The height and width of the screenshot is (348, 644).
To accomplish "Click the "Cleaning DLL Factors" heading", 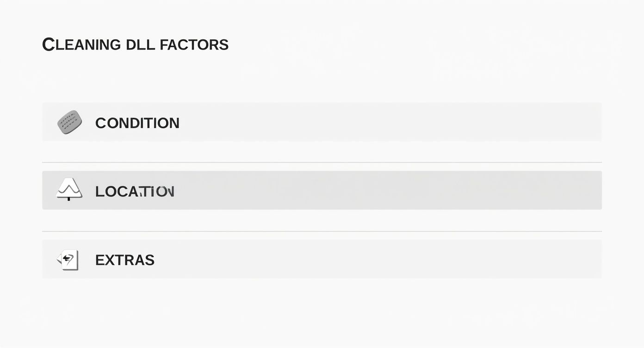I will [135, 45].
